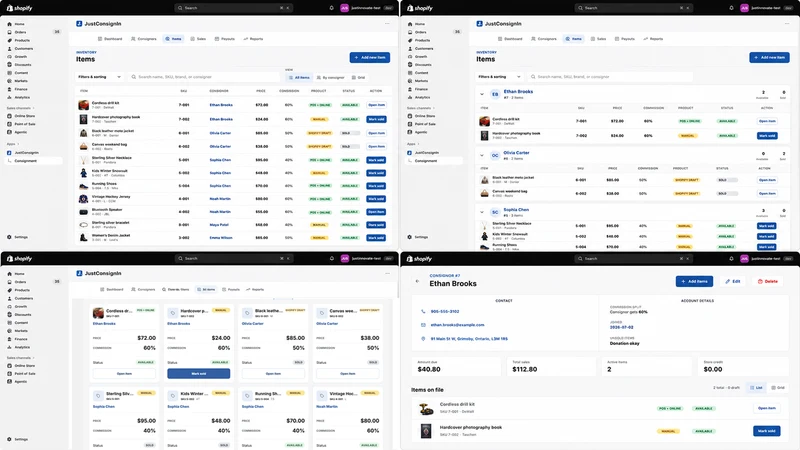Screen dimensions: 800x450
Task: Open Payouts tab in top-right panel
Action: (x=625, y=39)
